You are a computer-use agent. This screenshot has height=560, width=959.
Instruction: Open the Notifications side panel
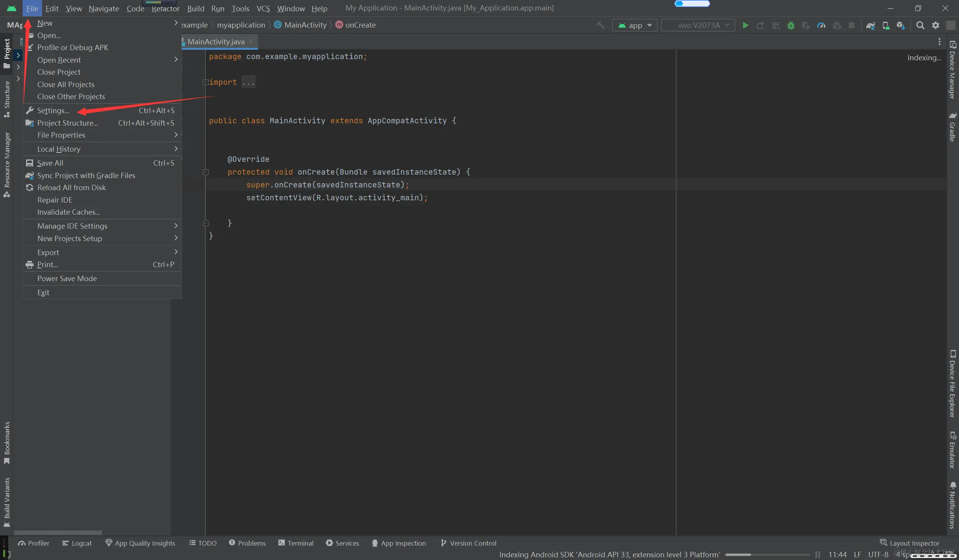click(952, 506)
